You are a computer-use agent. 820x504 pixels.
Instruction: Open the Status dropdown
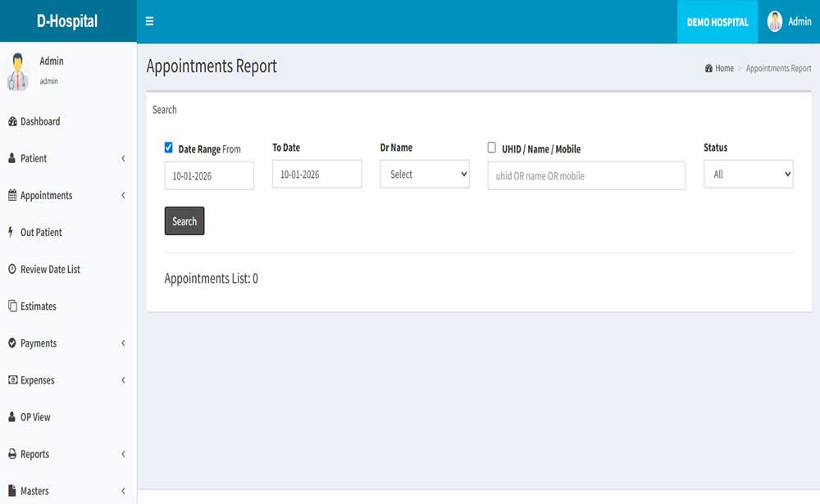tap(748, 175)
